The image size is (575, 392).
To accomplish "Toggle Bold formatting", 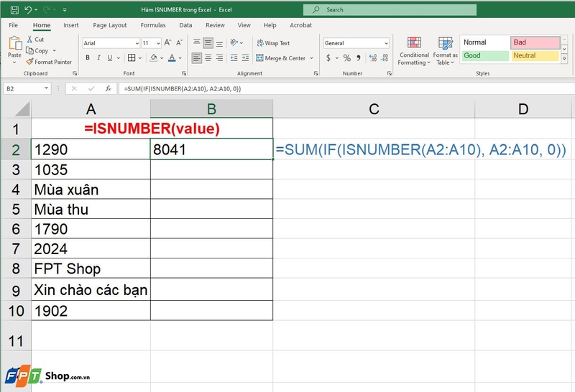I will (88, 57).
